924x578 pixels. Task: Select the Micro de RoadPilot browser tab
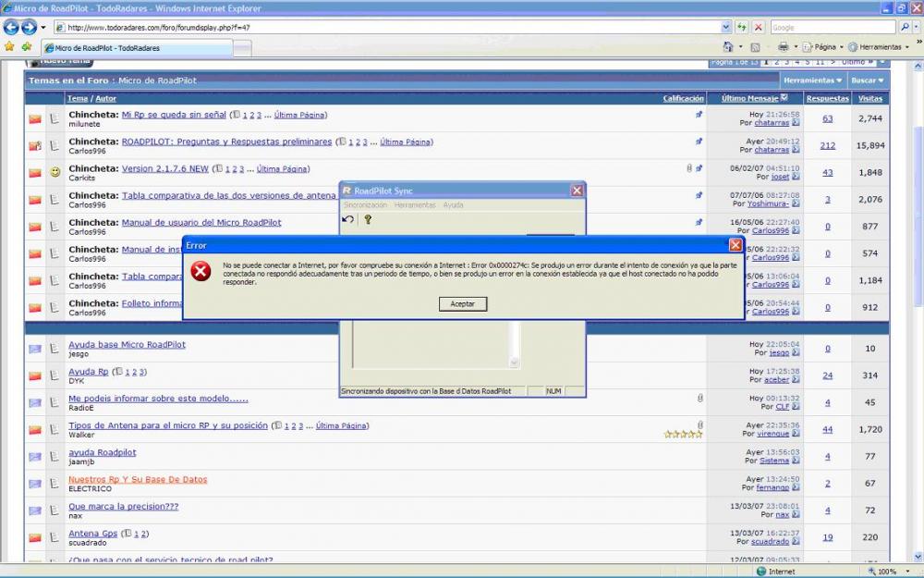[x=102, y=47]
